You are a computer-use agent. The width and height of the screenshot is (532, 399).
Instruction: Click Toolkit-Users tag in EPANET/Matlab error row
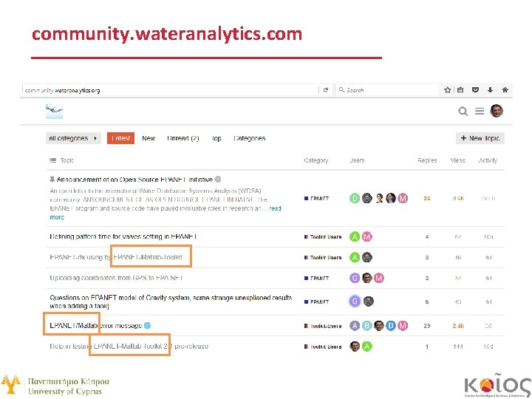[x=323, y=326]
